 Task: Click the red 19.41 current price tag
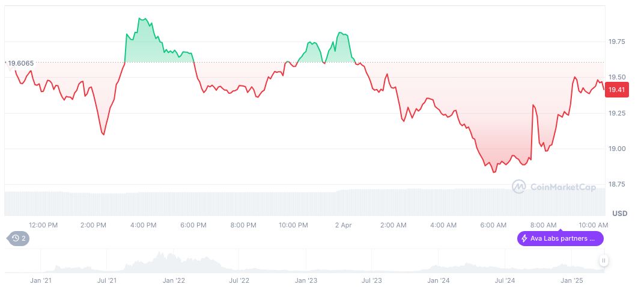click(616, 90)
